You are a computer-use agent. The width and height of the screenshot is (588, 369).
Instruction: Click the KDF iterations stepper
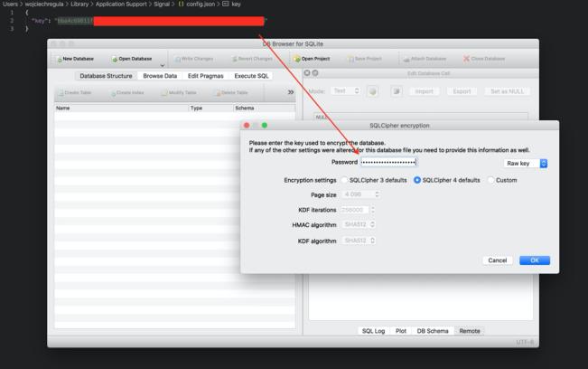point(372,210)
